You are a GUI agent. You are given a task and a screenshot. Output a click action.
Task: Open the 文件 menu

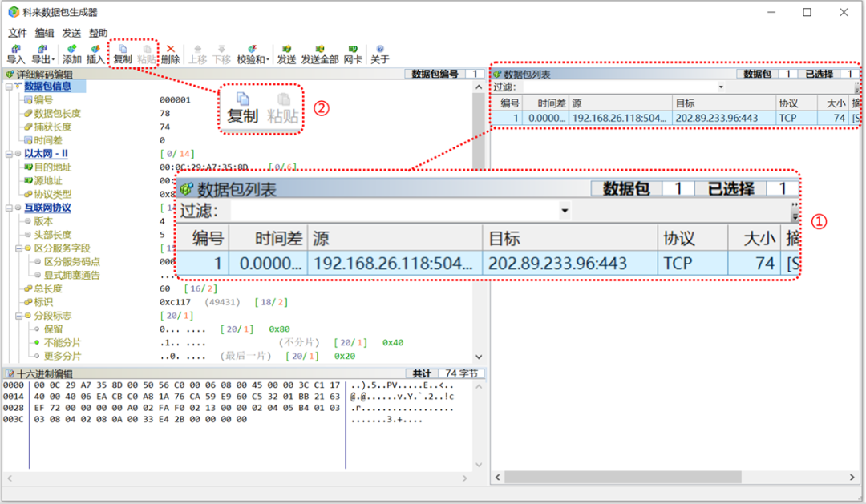click(17, 33)
